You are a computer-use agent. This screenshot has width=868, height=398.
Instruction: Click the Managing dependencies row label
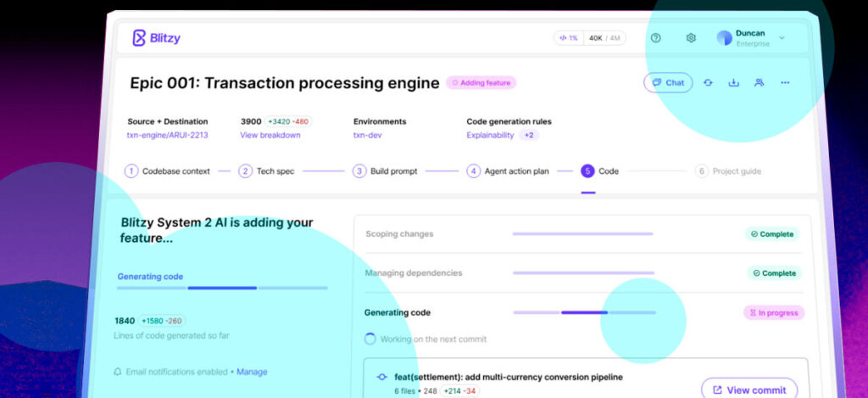pyautogui.click(x=414, y=273)
